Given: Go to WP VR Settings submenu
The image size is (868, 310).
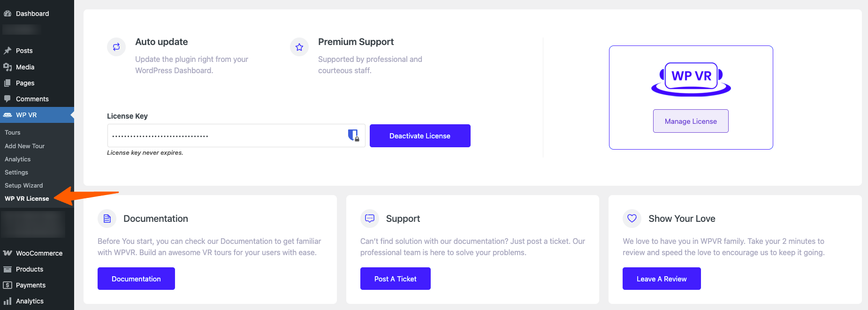Looking at the screenshot, I should click(16, 173).
